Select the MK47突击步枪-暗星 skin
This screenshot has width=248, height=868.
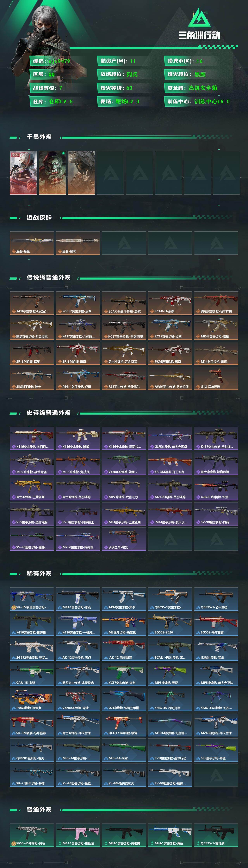pyautogui.click(x=216, y=328)
